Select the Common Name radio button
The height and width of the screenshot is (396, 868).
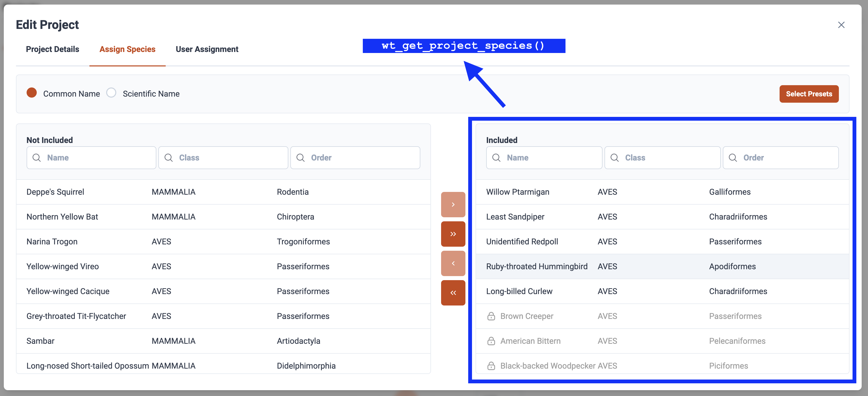click(x=32, y=93)
